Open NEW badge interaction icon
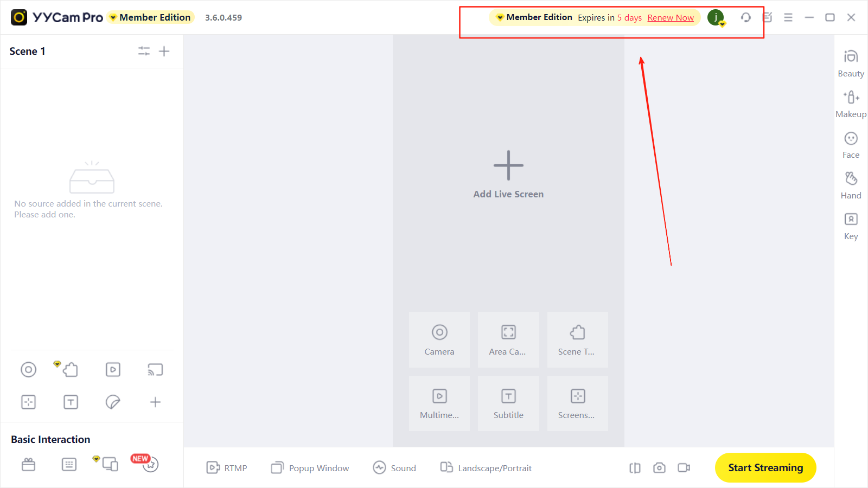The width and height of the screenshot is (868, 488). pyautogui.click(x=150, y=464)
